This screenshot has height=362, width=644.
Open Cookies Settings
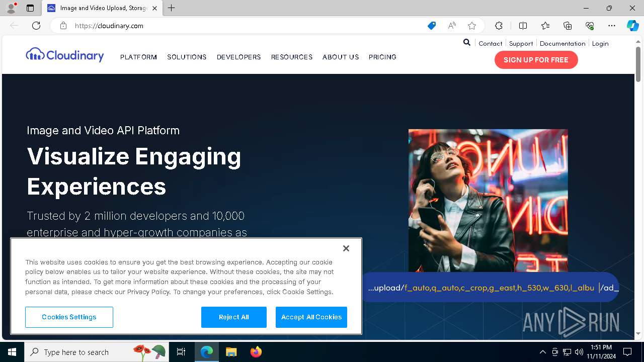(x=69, y=317)
